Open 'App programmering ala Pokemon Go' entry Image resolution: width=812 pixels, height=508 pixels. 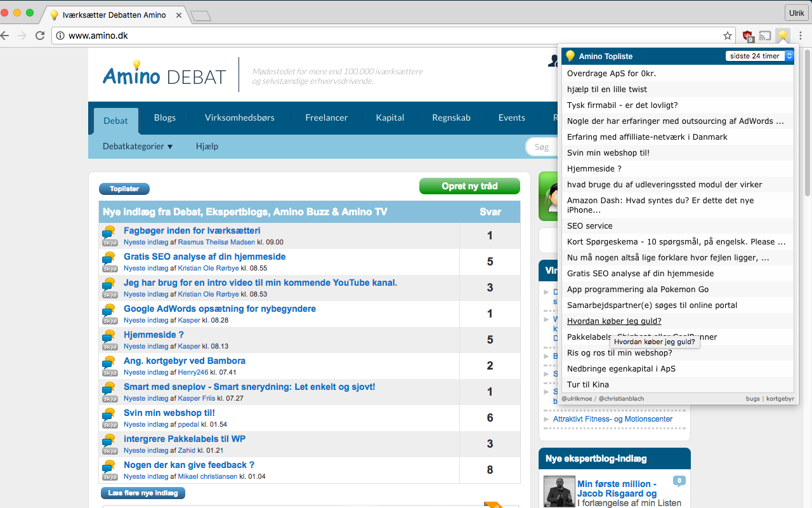coord(638,289)
